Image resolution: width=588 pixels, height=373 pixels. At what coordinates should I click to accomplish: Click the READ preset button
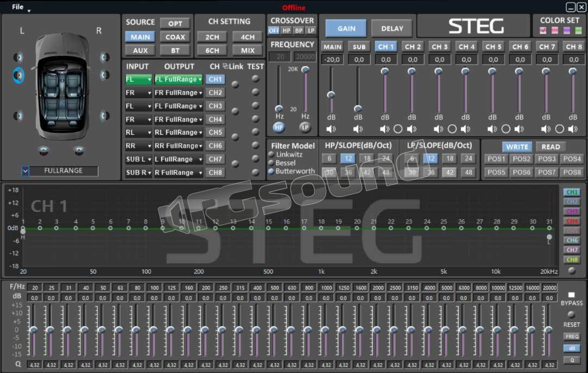(551, 147)
